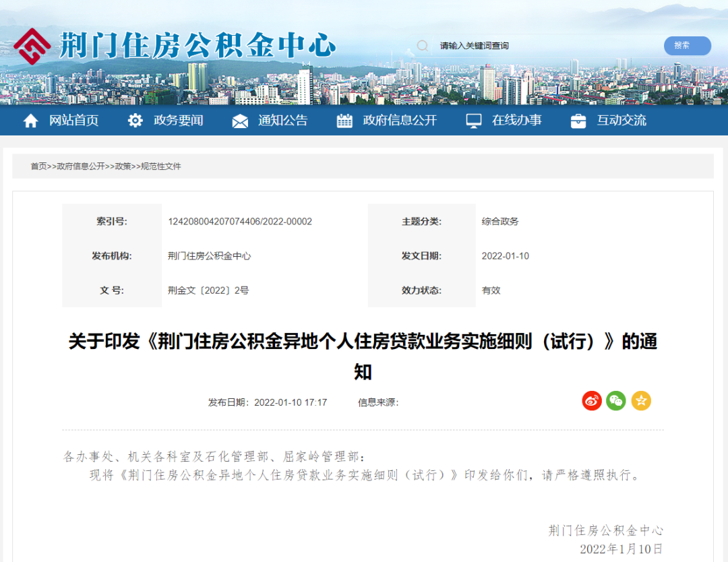Click 政策 in breadcrumb
The width and height of the screenshot is (728, 562).
tap(123, 166)
